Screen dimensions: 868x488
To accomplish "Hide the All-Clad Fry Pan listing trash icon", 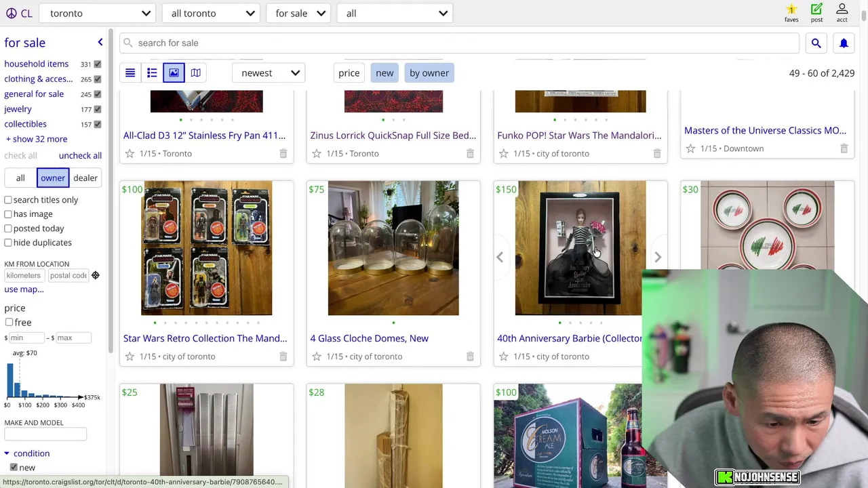I will coord(283,154).
